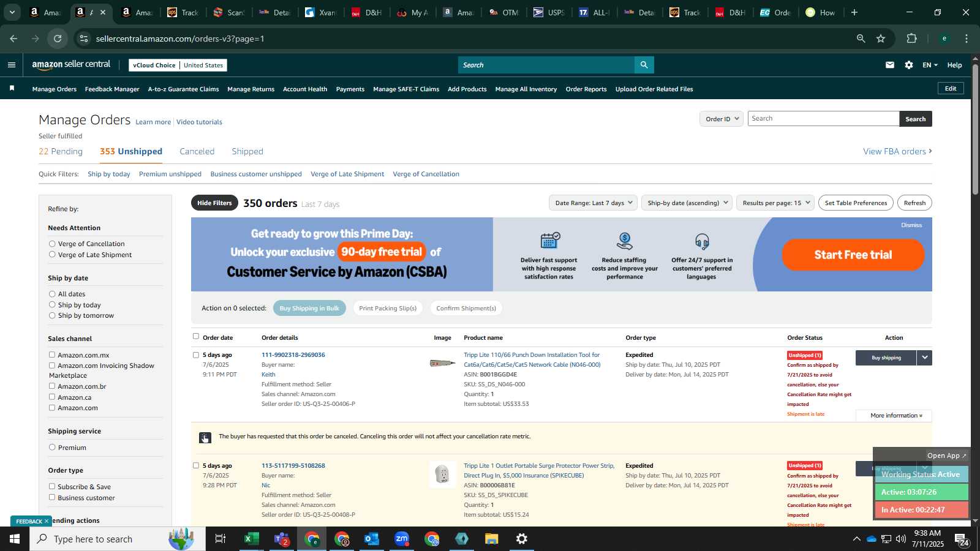The width and height of the screenshot is (980, 551).
Task: Open Ship-by date ascending sort dropdown
Action: pyautogui.click(x=687, y=203)
